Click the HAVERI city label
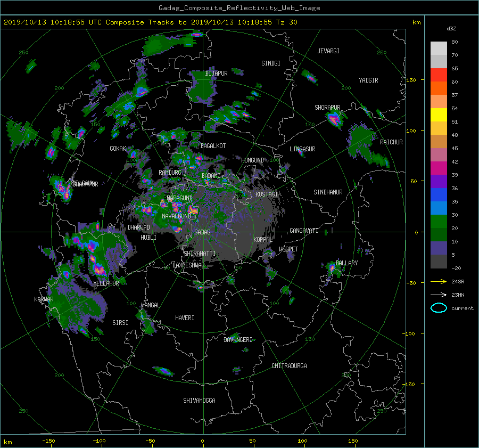The width and height of the screenshot is (479, 448). [x=185, y=318]
